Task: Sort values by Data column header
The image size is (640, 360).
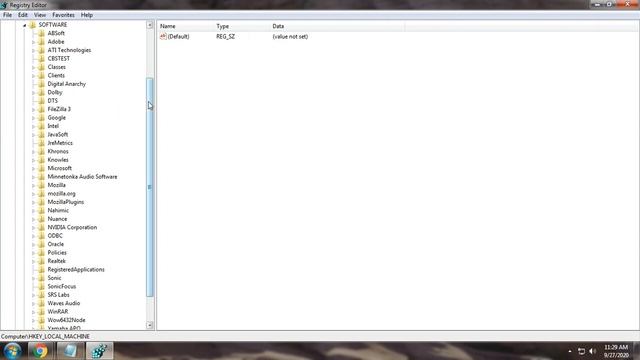Action: pyautogui.click(x=338, y=26)
